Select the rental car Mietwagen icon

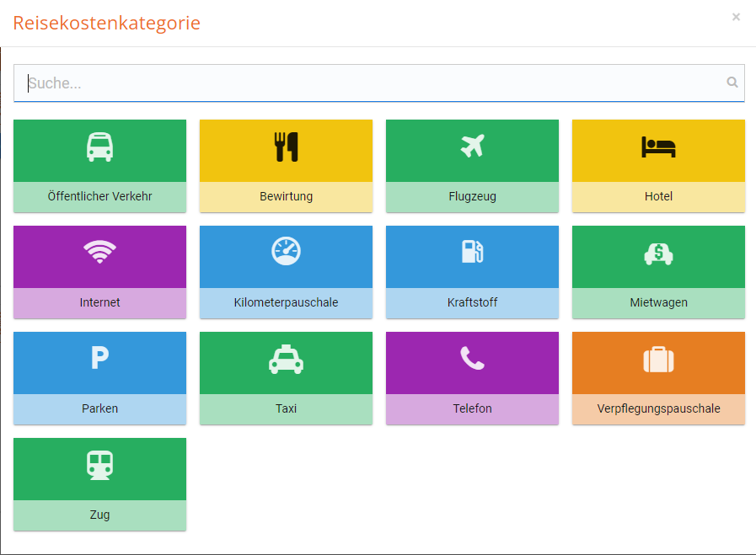pos(658,253)
